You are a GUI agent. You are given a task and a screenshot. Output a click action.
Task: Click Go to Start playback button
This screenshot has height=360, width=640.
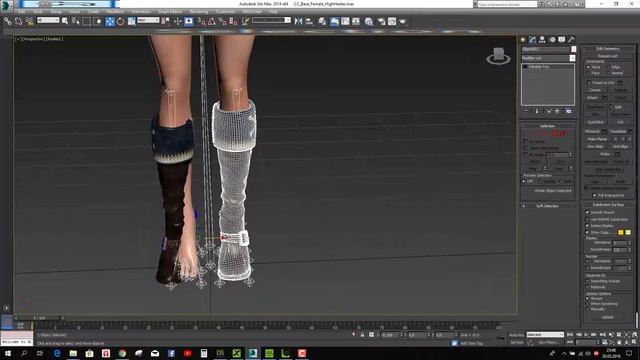(570, 335)
